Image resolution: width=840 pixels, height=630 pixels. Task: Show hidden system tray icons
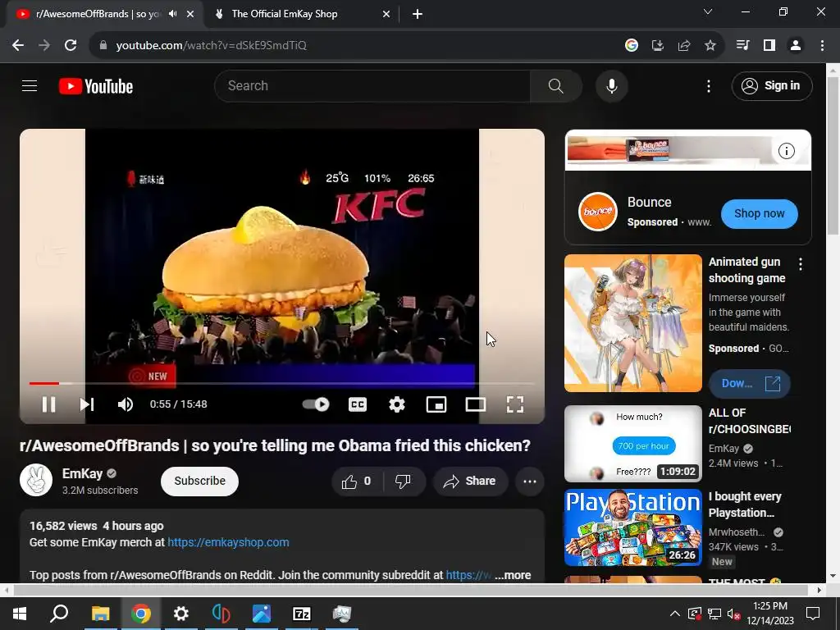coord(674,614)
